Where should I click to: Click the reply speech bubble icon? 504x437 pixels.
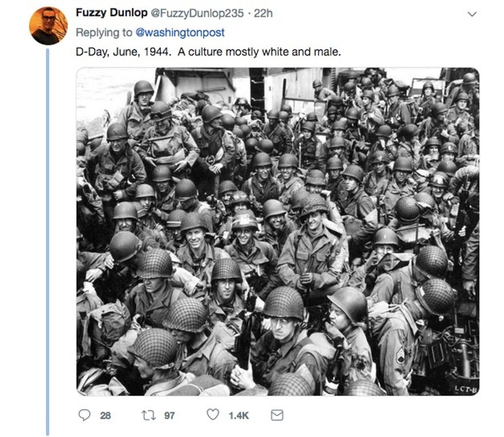84,415
